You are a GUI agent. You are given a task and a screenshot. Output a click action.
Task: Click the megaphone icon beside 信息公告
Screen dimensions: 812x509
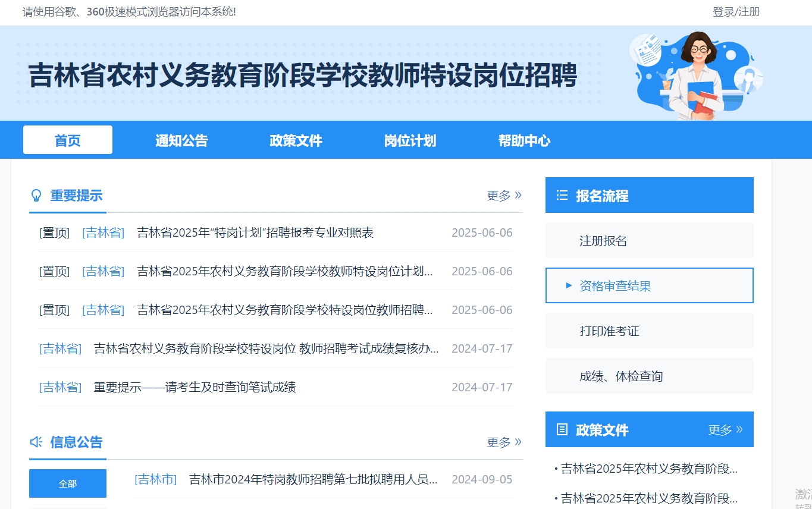click(36, 442)
